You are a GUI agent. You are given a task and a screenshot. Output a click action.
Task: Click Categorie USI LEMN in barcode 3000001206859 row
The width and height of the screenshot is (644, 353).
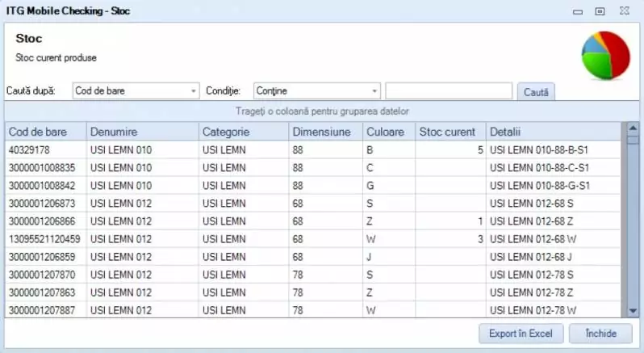tap(244, 257)
